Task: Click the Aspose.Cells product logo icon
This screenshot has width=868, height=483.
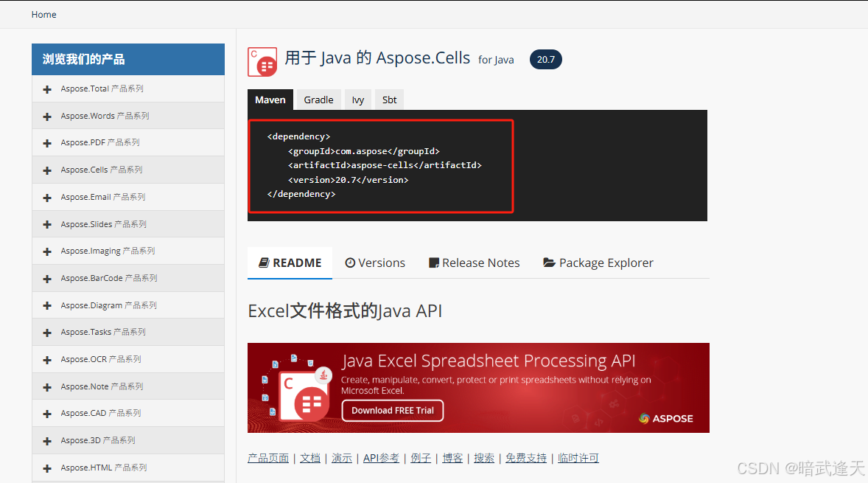Action: pos(262,61)
